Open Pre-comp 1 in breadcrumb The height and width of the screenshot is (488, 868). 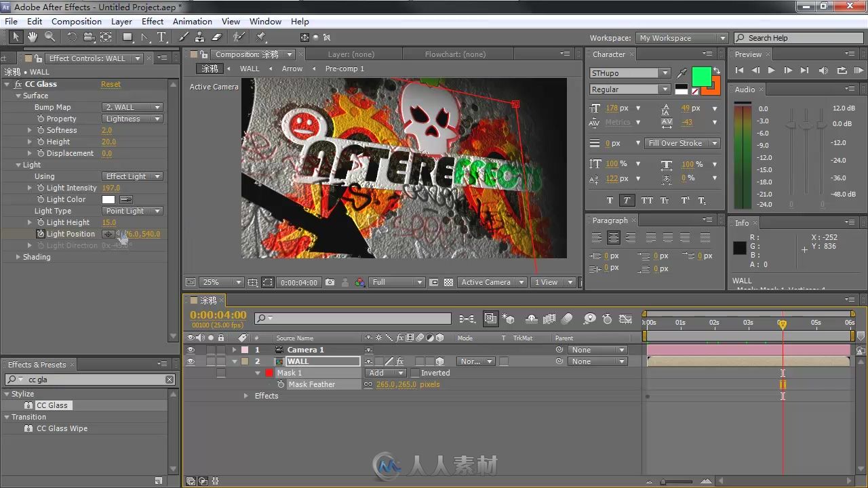[344, 68]
